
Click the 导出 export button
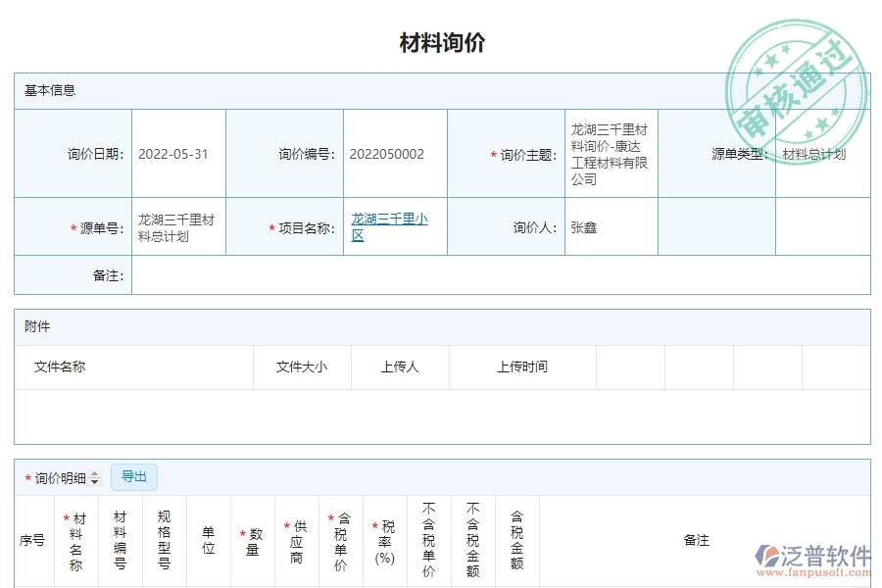point(134,477)
